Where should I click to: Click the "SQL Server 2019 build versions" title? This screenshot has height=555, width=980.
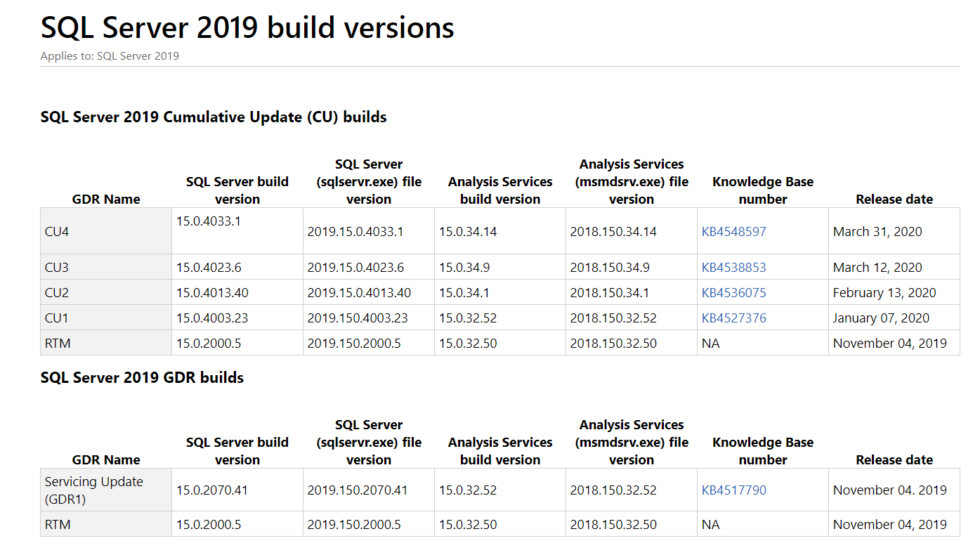click(x=247, y=28)
